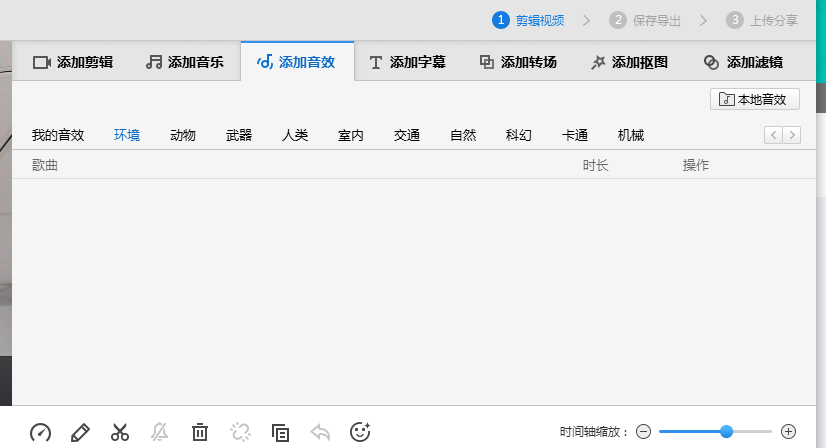Zoom out timeline with minus icon
This screenshot has width=826, height=448.
pos(643,432)
